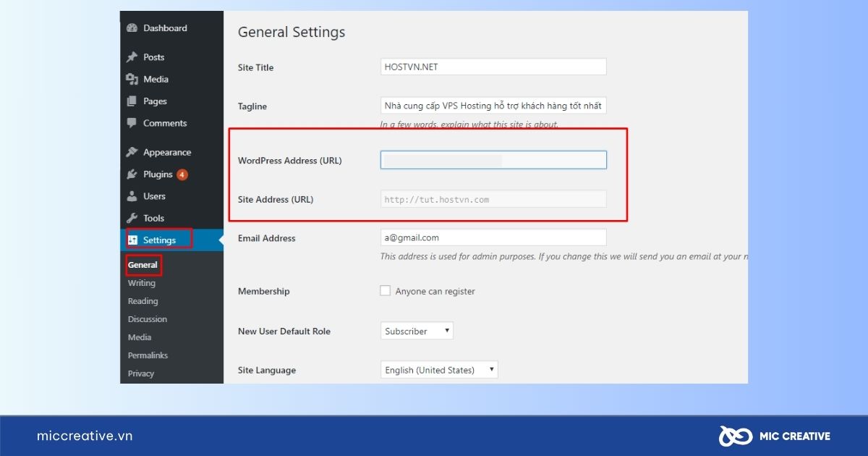This screenshot has width=868, height=456.
Task: Click the Site Address (URL) label
Action: (276, 199)
